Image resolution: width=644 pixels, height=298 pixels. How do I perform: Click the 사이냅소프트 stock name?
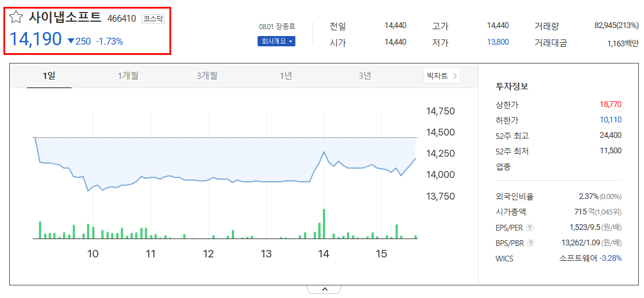point(65,17)
